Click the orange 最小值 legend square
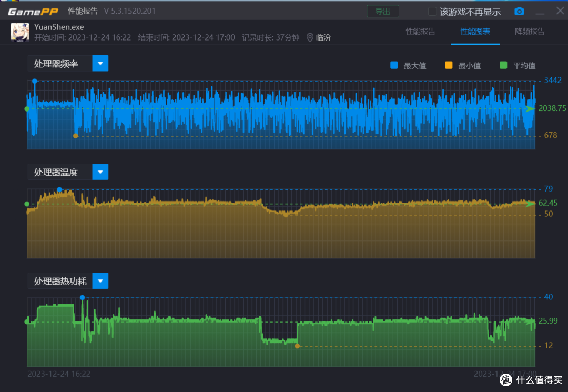The height and width of the screenshot is (392, 568). tap(449, 65)
